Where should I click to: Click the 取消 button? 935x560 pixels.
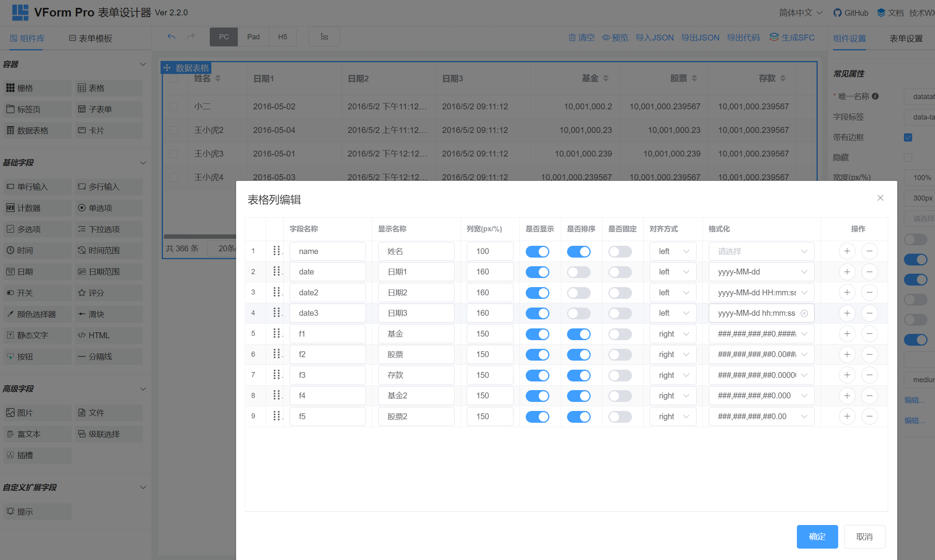point(864,536)
